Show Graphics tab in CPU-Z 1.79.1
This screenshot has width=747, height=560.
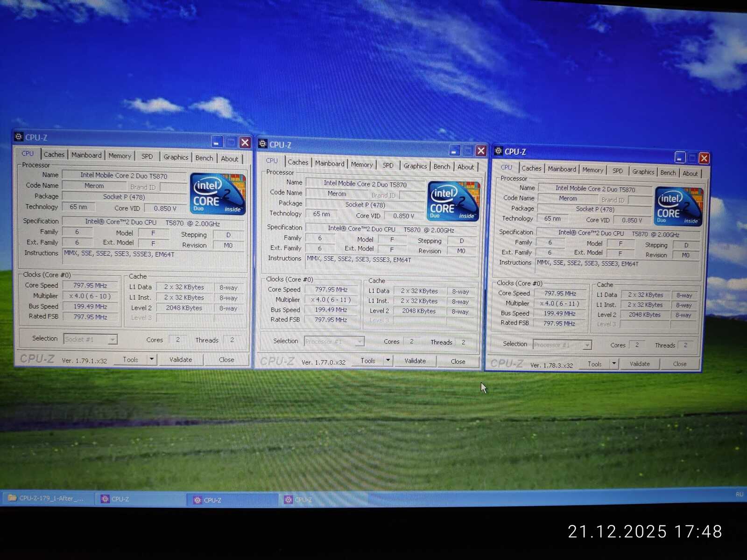(x=176, y=157)
